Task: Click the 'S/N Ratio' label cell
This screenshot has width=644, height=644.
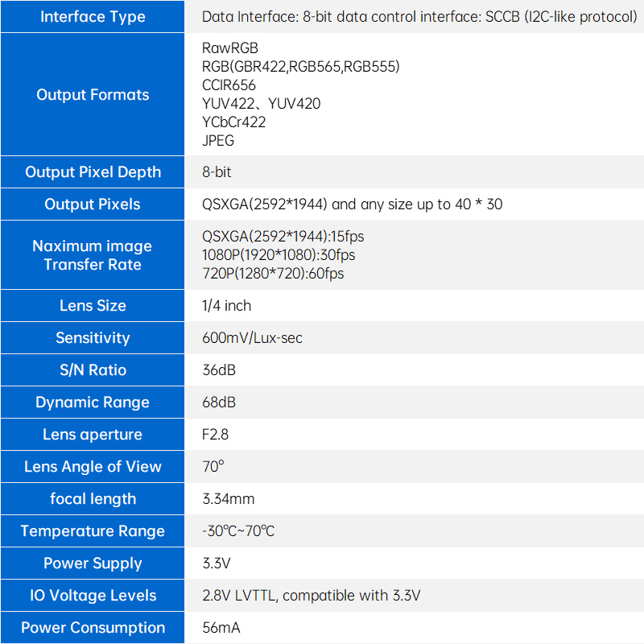Action: (x=93, y=370)
